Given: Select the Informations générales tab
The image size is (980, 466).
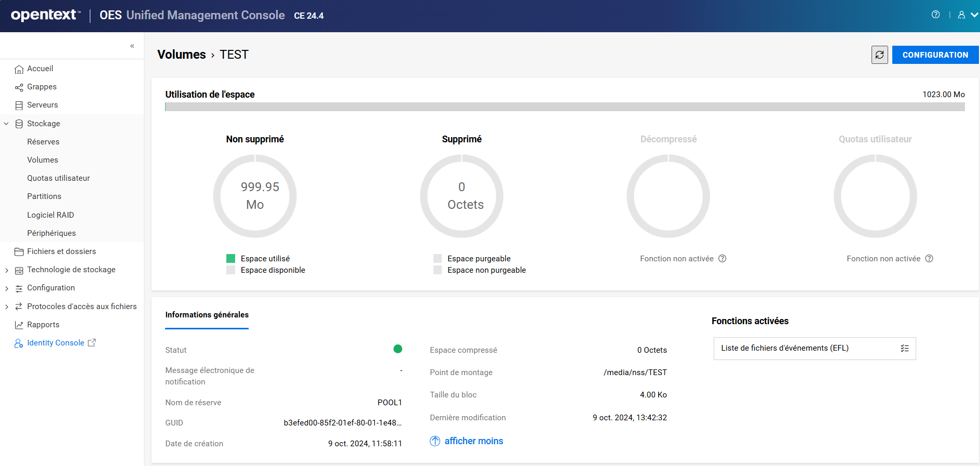Looking at the screenshot, I should (207, 315).
